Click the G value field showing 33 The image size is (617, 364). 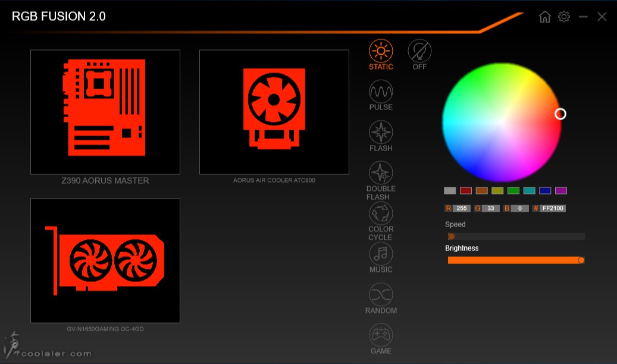[491, 208]
